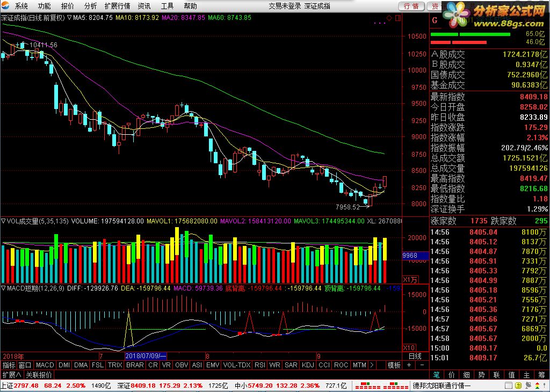
Task: Switch to the ASI indicator tab
Action: click(x=197, y=365)
